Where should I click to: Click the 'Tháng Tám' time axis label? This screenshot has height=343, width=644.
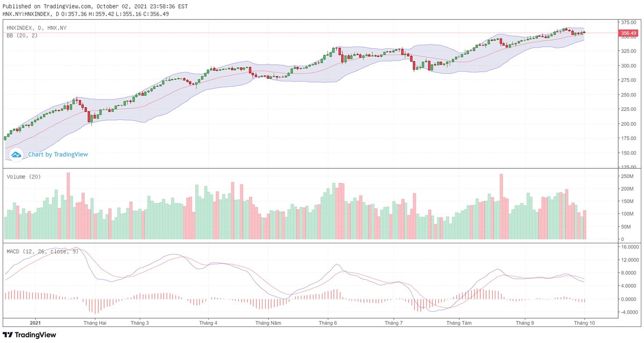click(x=459, y=323)
